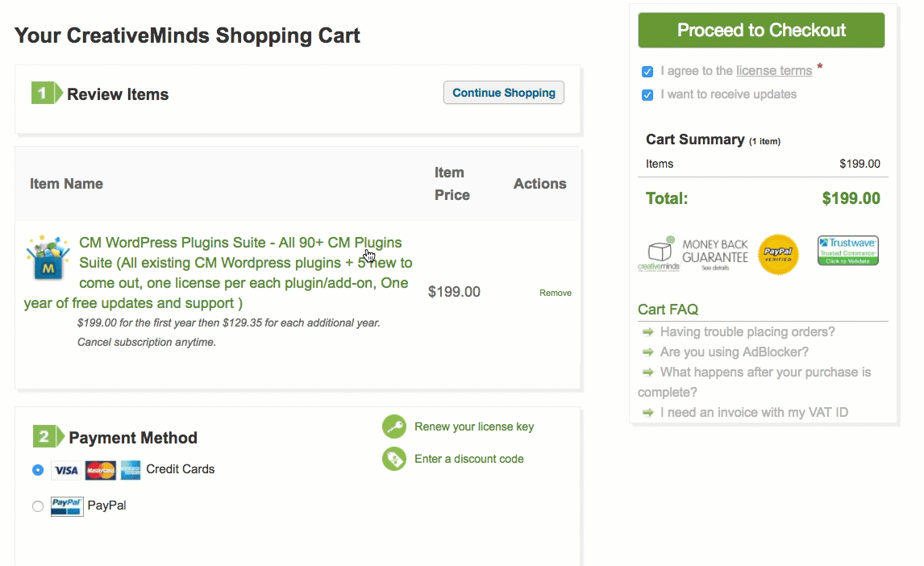This screenshot has width=924, height=566.
Task: Click the PayPal Verified gold seal
Action: point(778,254)
